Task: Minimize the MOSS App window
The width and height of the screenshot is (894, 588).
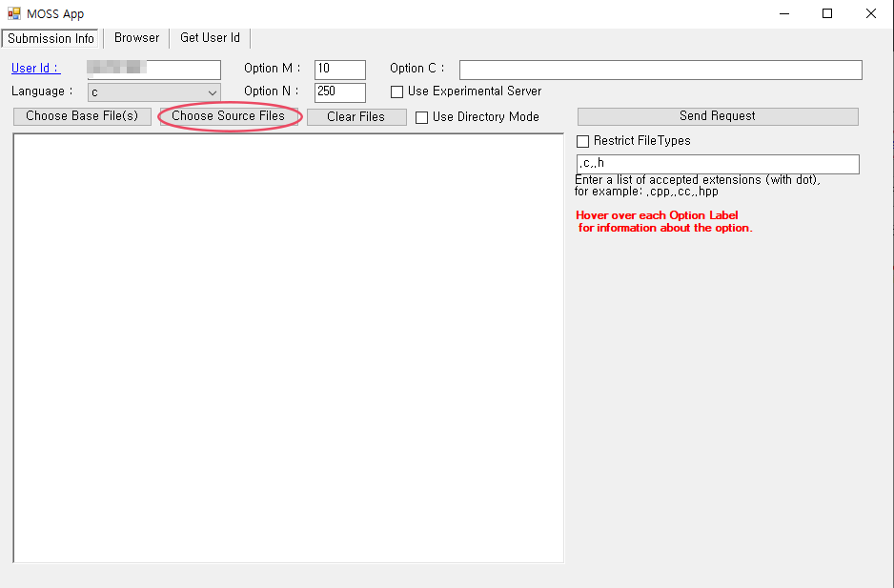Action: [784, 13]
